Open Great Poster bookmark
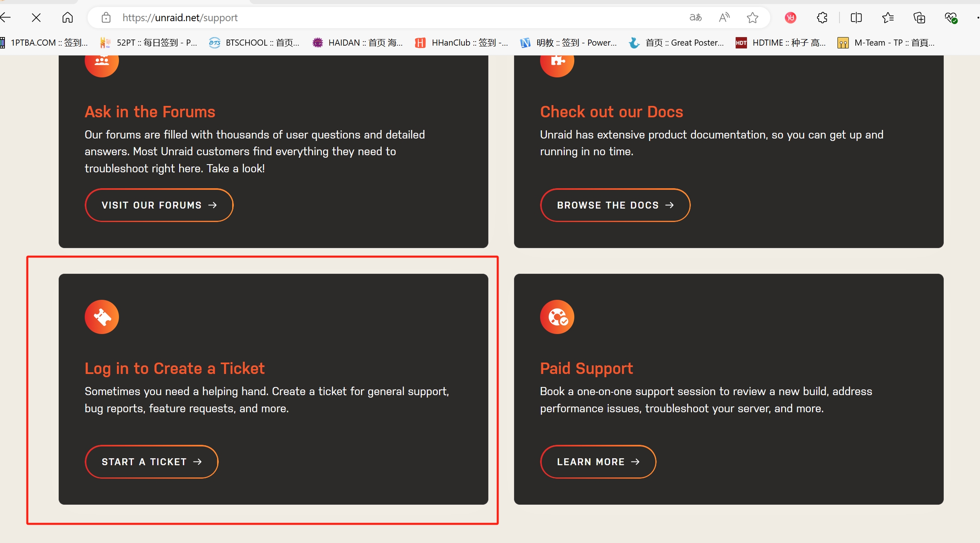Viewport: 980px width, 543px height. (x=676, y=42)
